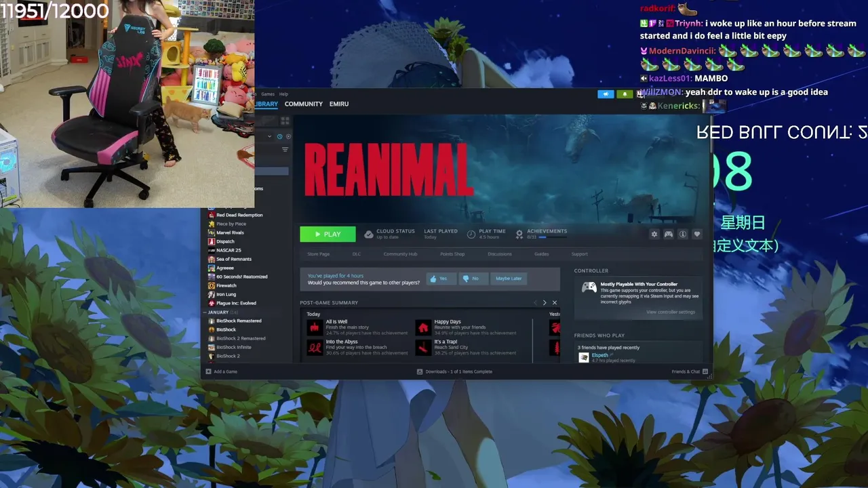
Task: Select BioShock Remastered in library
Action: [235, 321]
